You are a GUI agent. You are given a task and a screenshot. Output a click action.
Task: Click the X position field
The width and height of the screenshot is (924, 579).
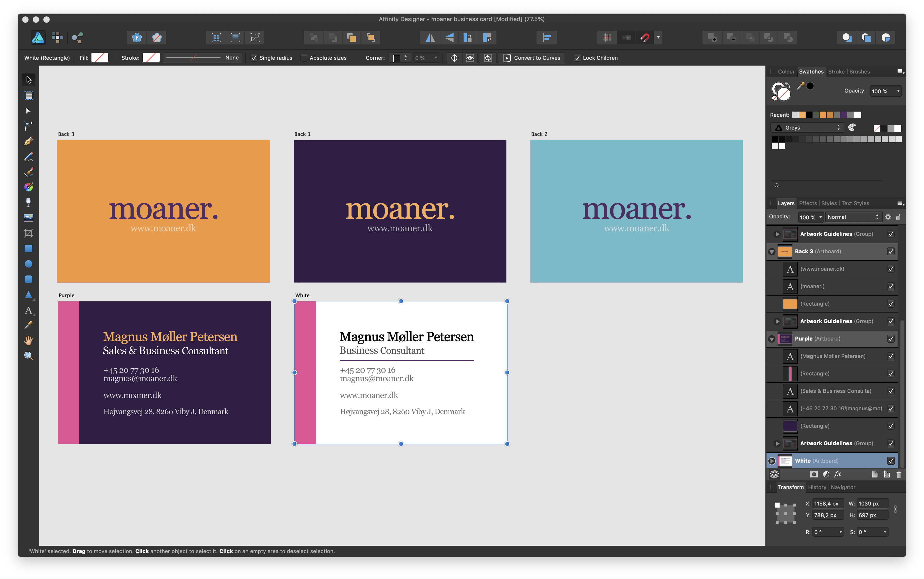828,504
